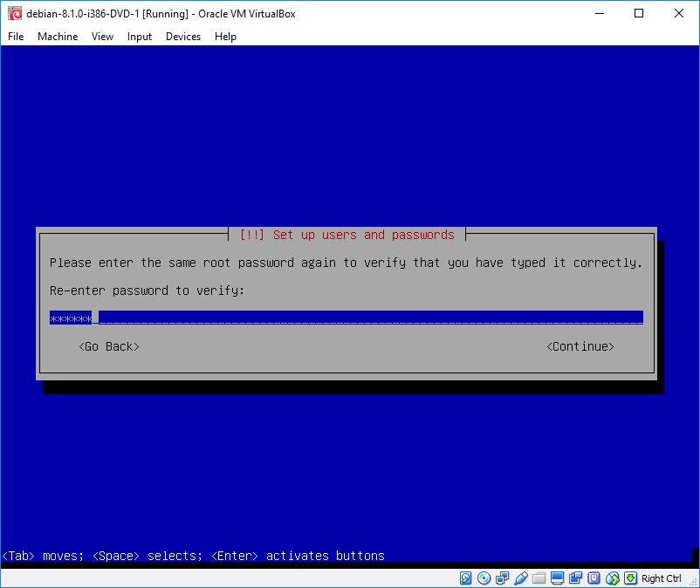Activate the <Continue> button
This screenshot has height=588, width=700.
(x=580, y=346)
